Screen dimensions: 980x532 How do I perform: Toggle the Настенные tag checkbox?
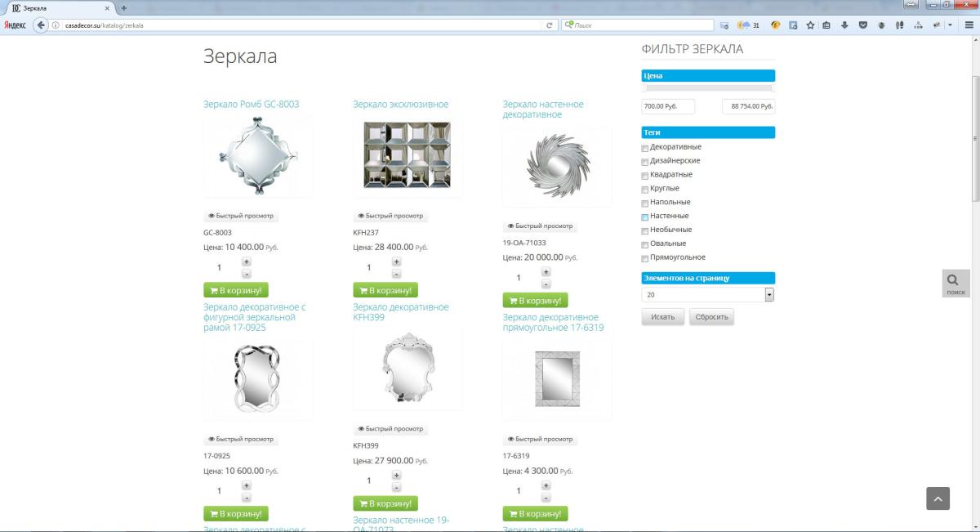coord(645,217)
